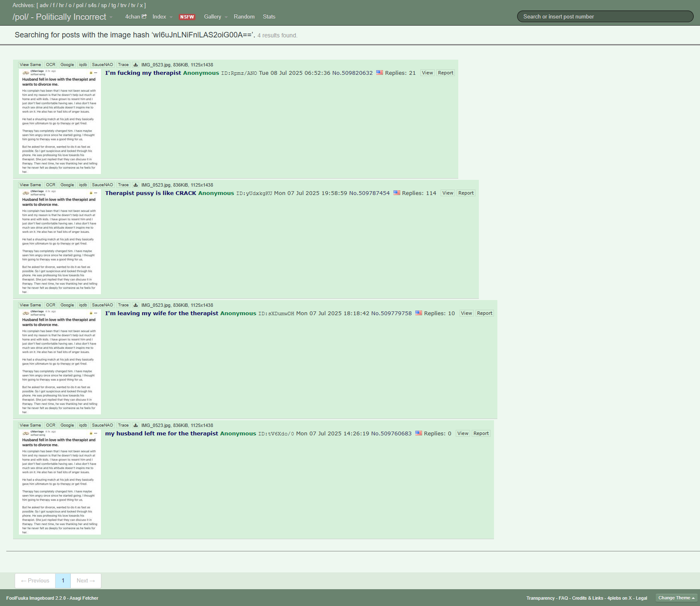
Task: Select page 1 in pagination
Action: coord(63,581)
